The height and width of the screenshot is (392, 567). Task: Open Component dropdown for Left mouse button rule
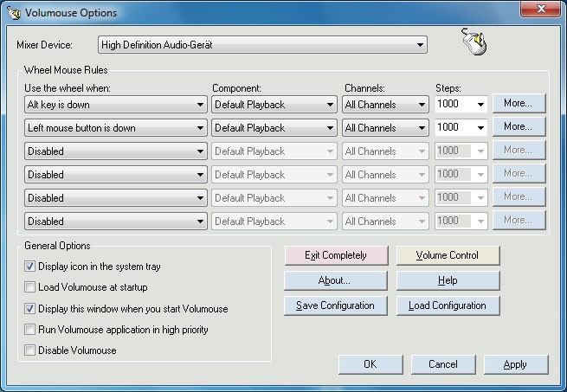[274, 128]
